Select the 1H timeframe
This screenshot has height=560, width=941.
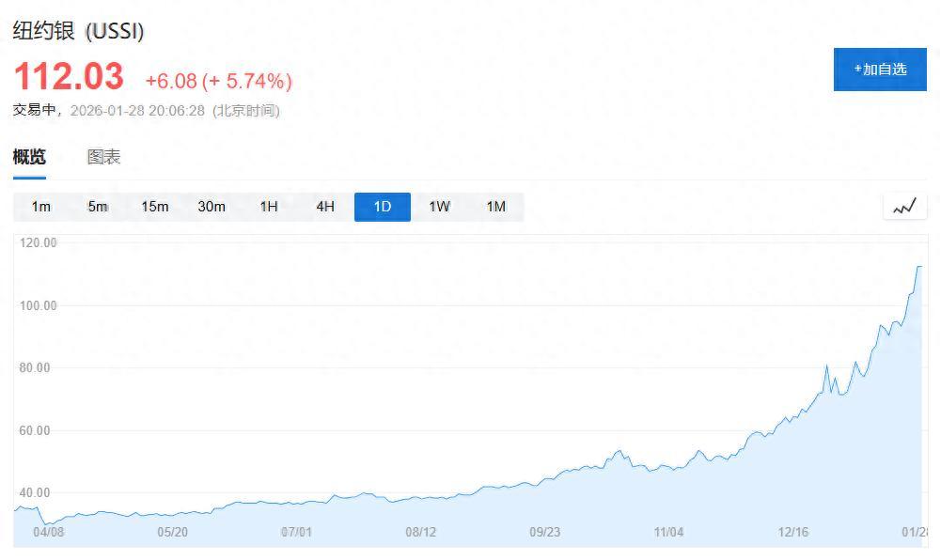[x=268, y=207]
